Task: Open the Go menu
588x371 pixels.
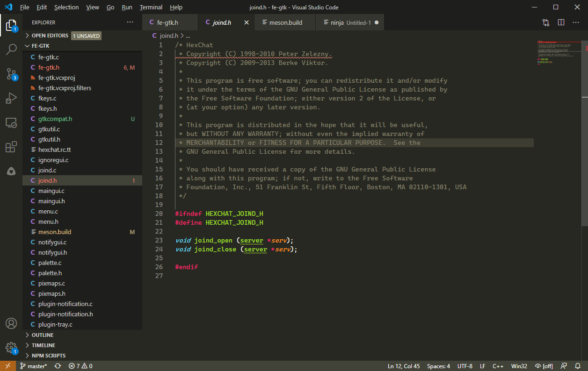Action: (110, 7)
